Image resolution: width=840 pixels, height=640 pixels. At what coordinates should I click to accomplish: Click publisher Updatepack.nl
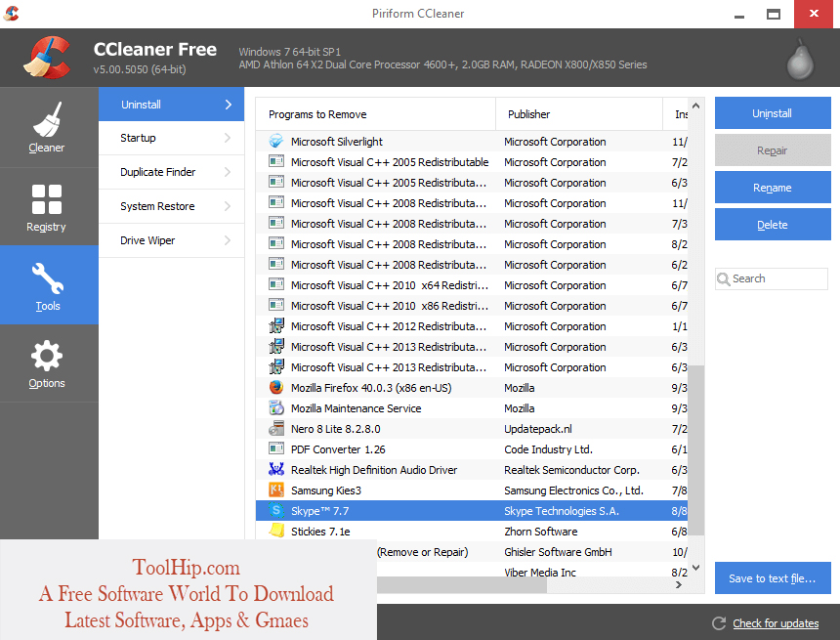click(538, 429)
